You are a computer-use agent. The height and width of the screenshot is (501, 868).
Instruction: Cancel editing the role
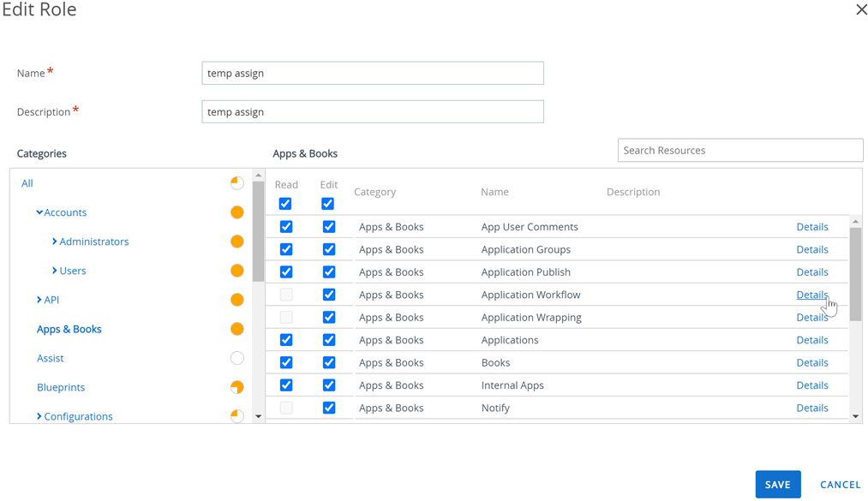pos(840,485)
